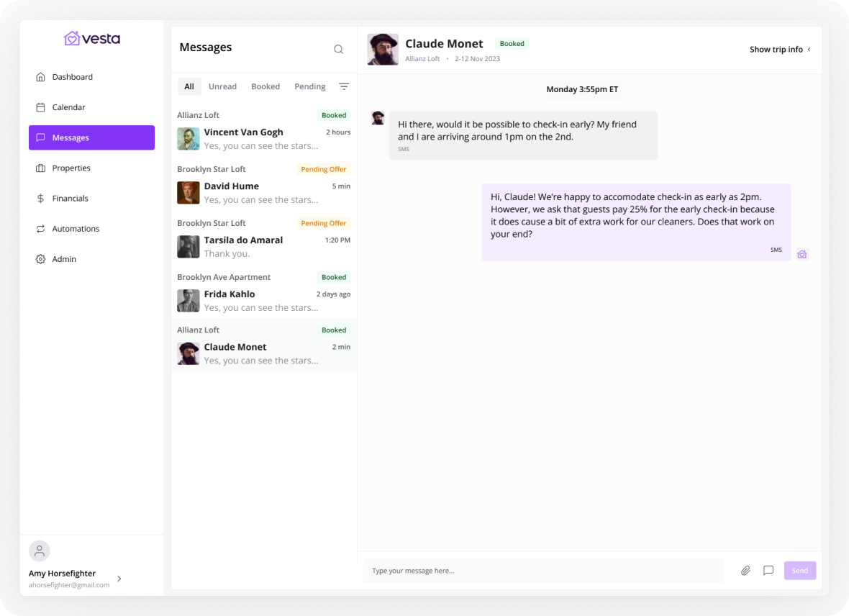Click the Automations arrows icon

tap(40, 229)
